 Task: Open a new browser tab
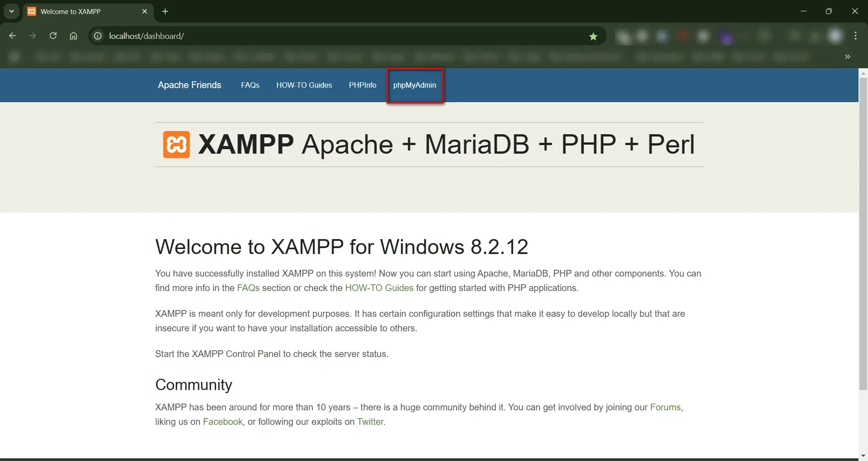(165, 11)
